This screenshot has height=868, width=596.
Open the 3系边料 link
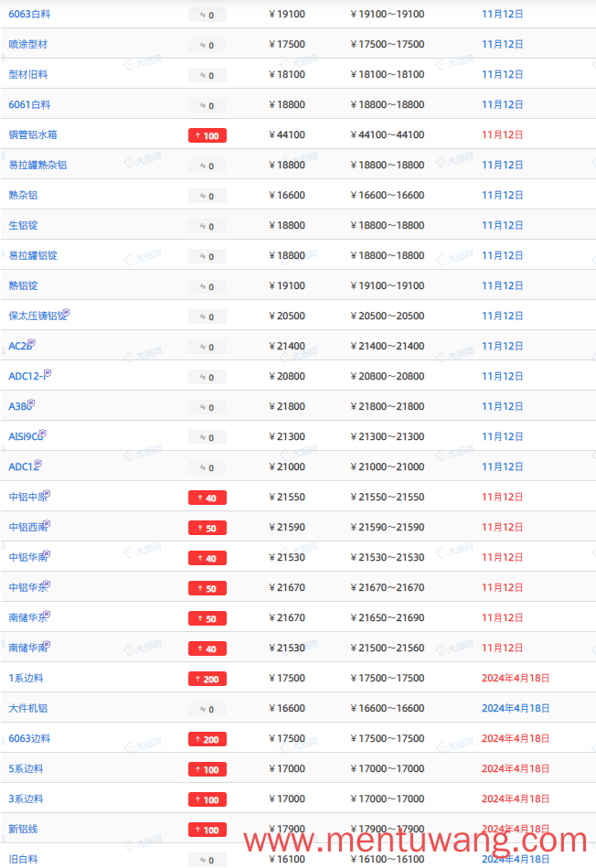(26, 798)
